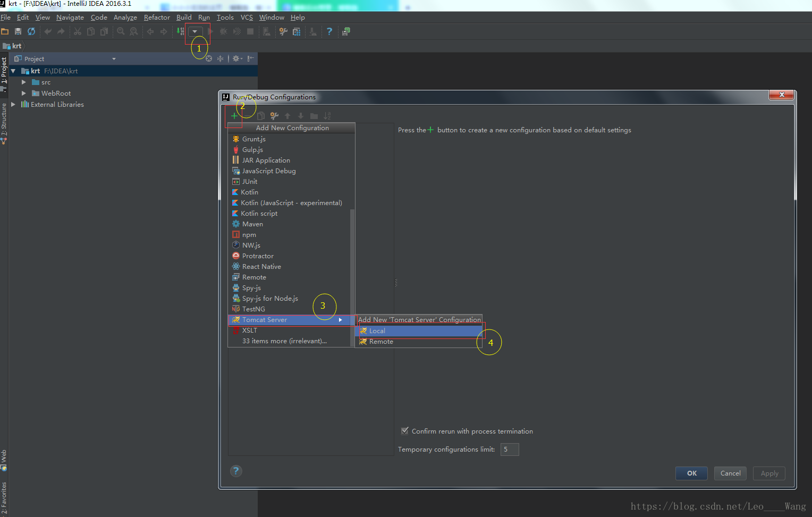The width and height of the screenshot is (812, 517).
Task: Click the Move Up arrow in dialog toolbar
Action: 287,115
